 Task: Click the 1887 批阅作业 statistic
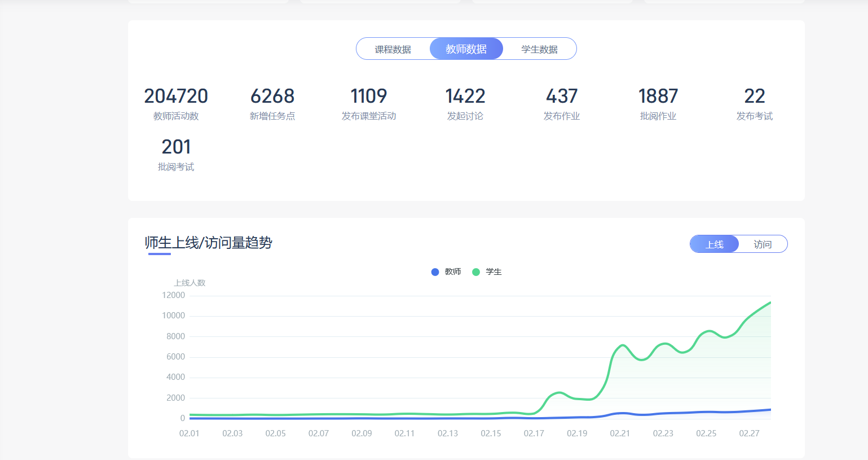coord(658,97)
